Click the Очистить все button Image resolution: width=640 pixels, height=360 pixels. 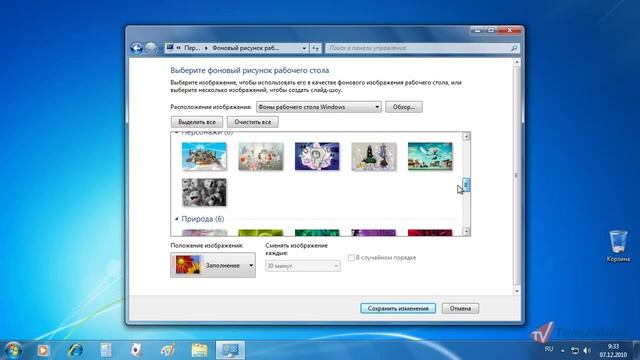pos(253,122)
